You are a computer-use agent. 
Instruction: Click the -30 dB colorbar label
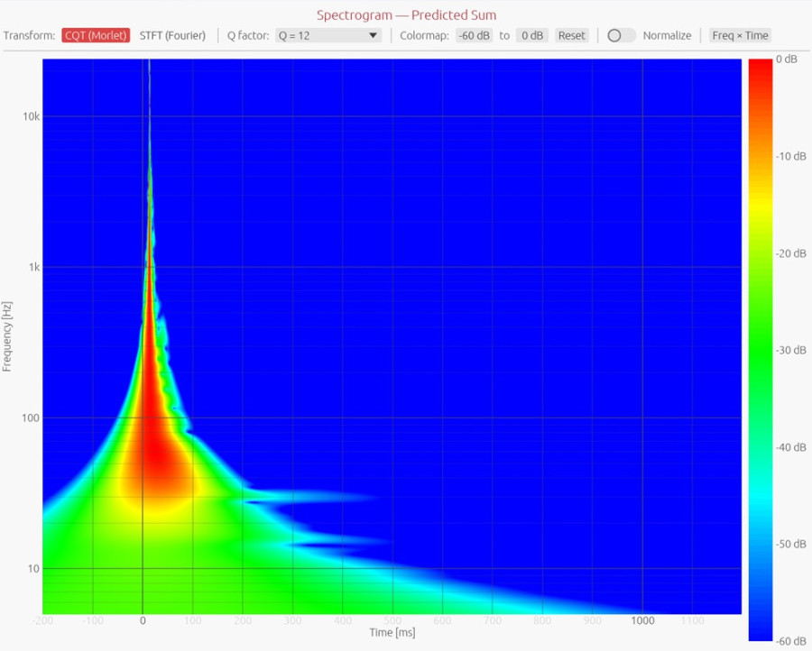click(790, 351)
